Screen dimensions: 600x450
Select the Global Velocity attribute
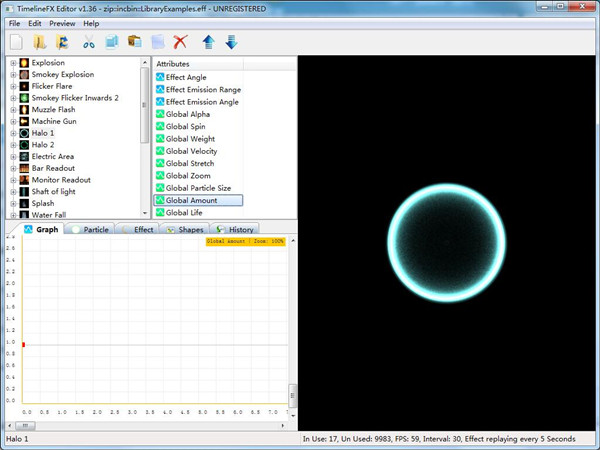(x=191, y=151)
